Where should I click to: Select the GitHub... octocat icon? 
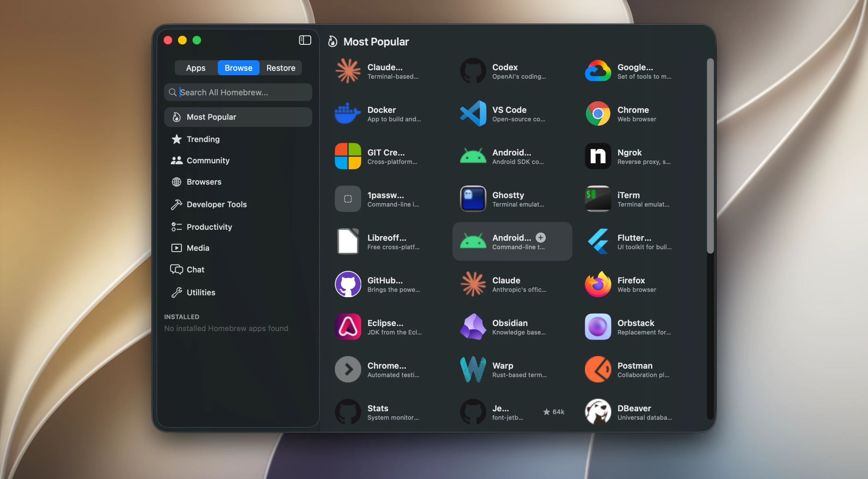tap(348, 284)
